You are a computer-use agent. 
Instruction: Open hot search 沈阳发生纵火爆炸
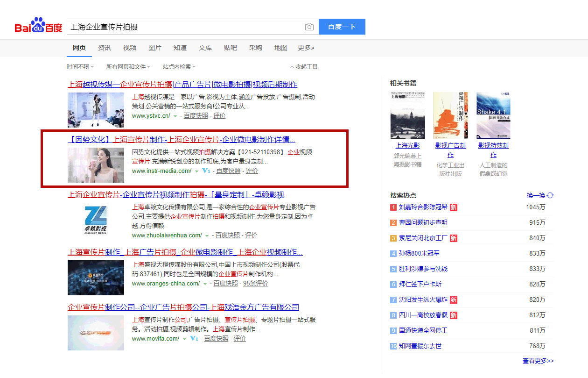[x=423, y=300]
